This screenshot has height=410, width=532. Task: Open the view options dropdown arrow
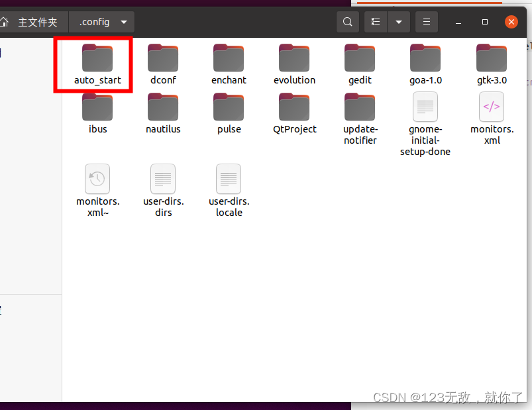pos(399,22)
